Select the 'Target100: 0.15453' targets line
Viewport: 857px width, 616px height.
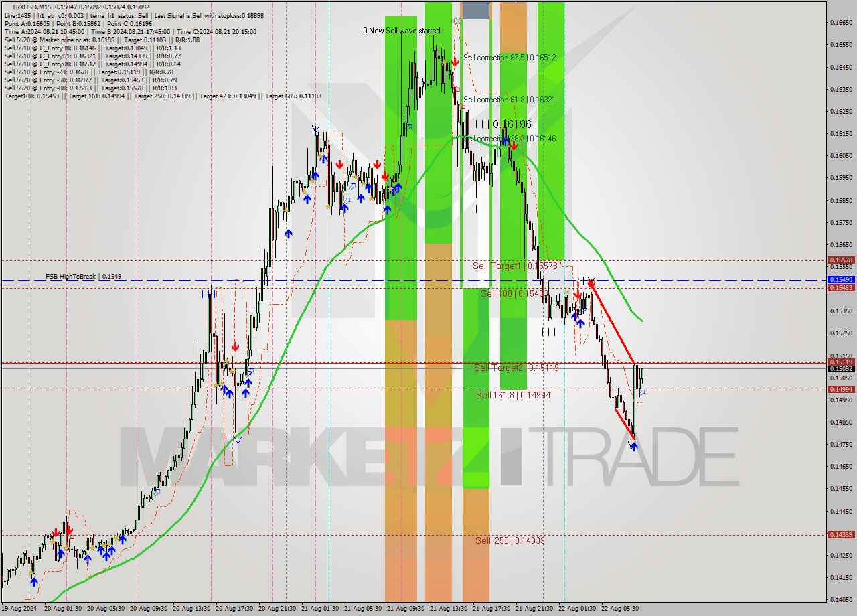pyautogui.click(x=163, y=96)
